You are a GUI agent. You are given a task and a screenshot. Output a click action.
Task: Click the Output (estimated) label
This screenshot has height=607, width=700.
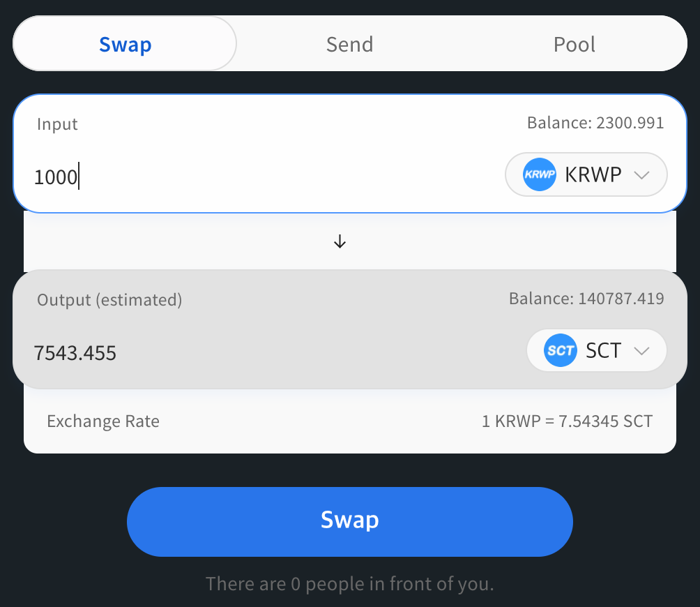click(109, 300)
